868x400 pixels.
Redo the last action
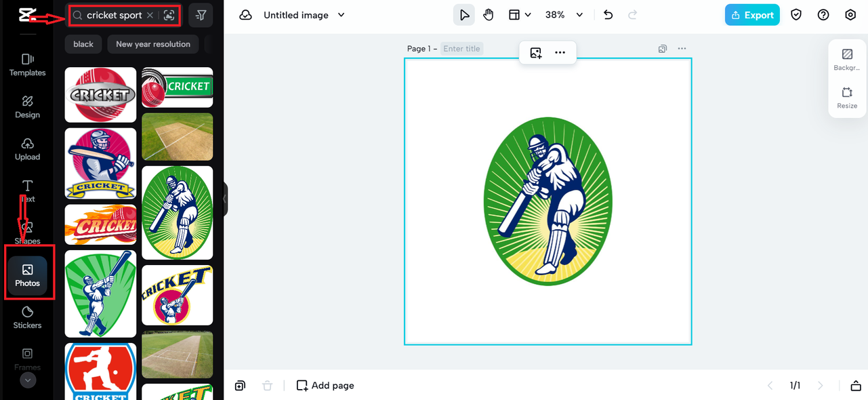pyautogui.click(x=632, y=15)
